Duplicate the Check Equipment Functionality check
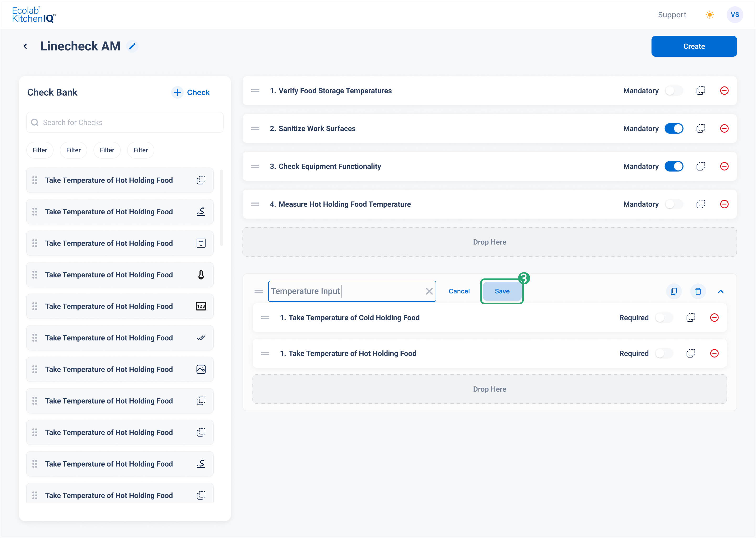Screen dimensions: 756x538 coord(701,166)
